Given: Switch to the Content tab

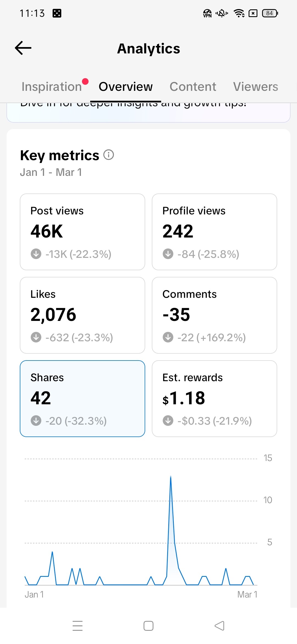Looking at the screenshot, I should point(193,87).
